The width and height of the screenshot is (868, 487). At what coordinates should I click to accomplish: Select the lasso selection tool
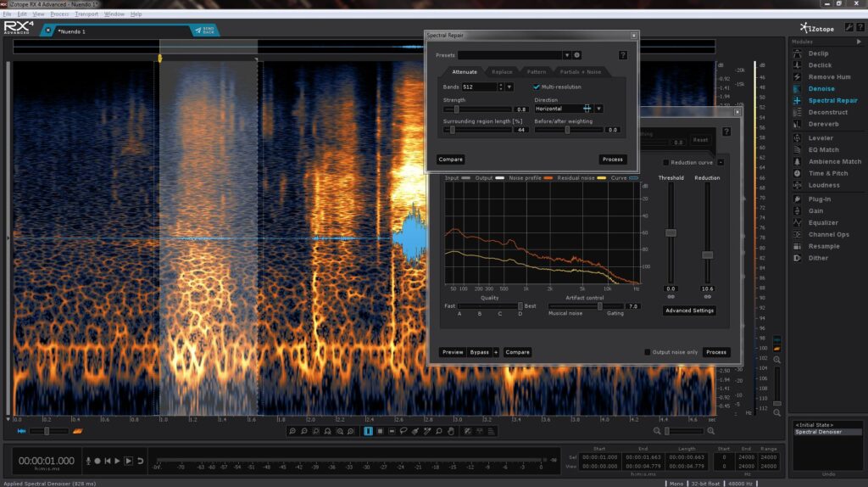click(405, 431)
